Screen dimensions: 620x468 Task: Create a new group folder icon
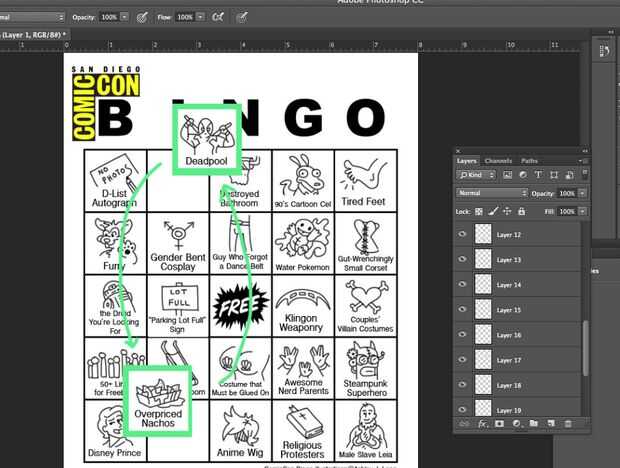pos(534,424)
